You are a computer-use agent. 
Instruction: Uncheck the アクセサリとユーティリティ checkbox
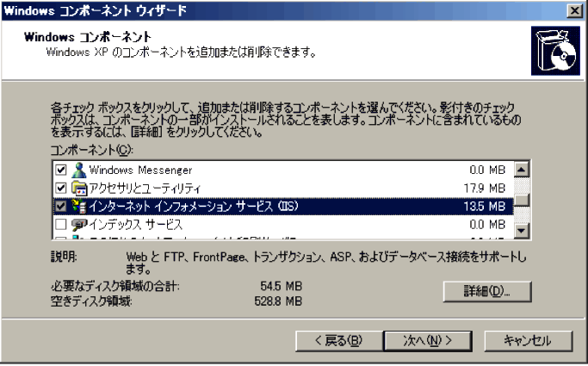[61, 188]
